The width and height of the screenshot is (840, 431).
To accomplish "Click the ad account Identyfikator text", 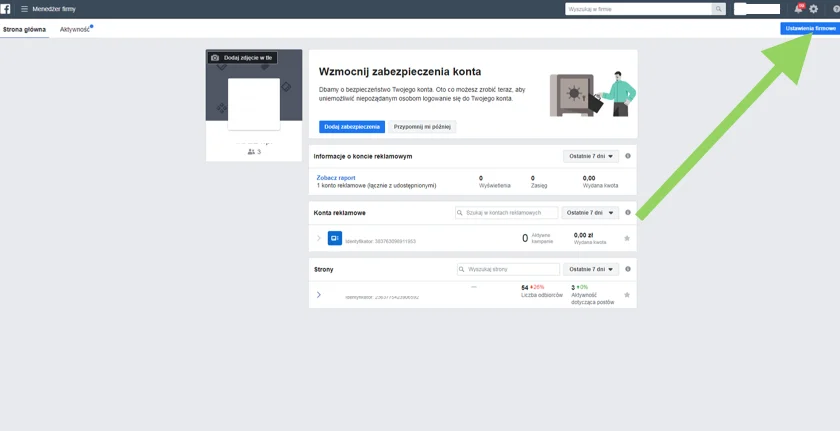I will click(380, 241).
